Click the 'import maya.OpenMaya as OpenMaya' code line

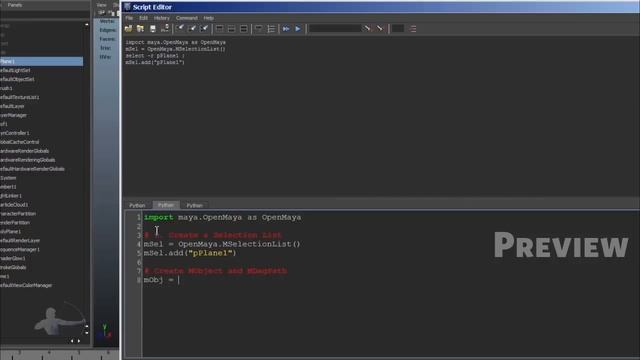pos(222,218)
